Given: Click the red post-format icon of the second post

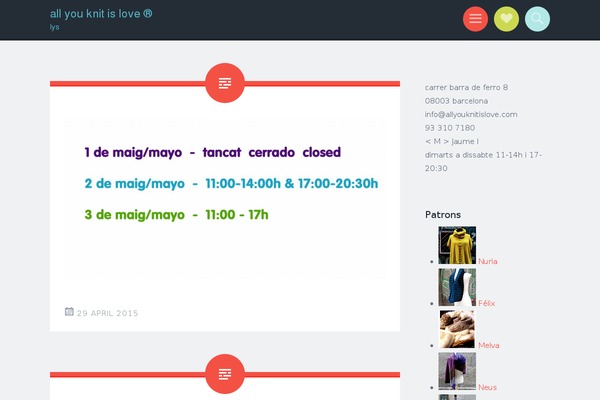Looking at the screenshot, I should click(x=225, y=374).
